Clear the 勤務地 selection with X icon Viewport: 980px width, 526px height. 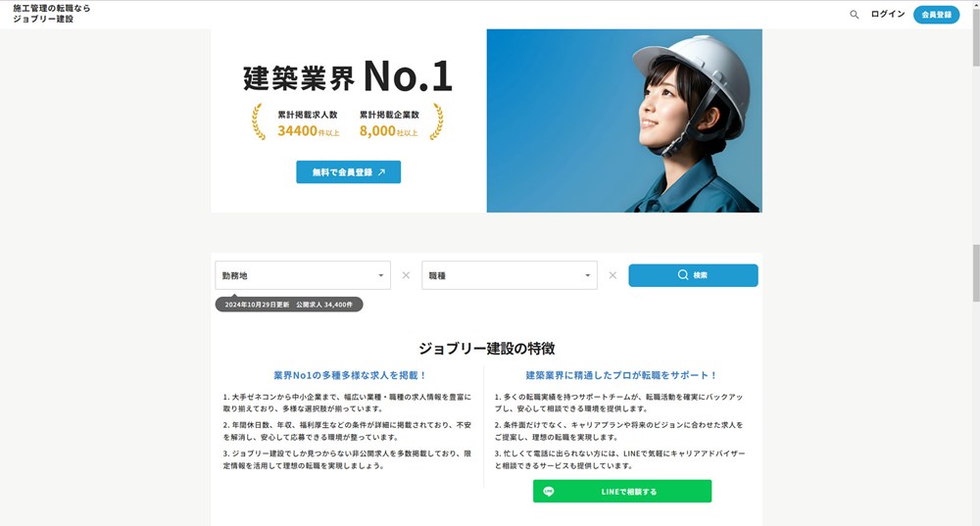click(406, 275)
